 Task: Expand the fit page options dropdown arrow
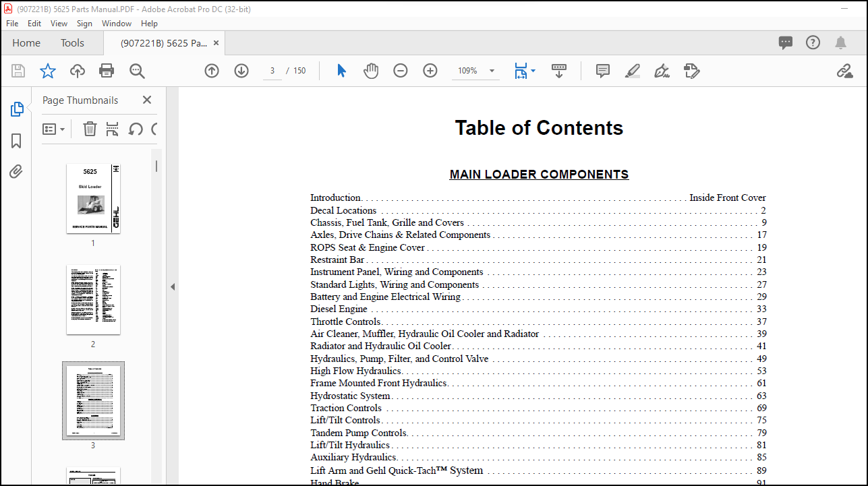pyautogui.click(x=533, y=71)
